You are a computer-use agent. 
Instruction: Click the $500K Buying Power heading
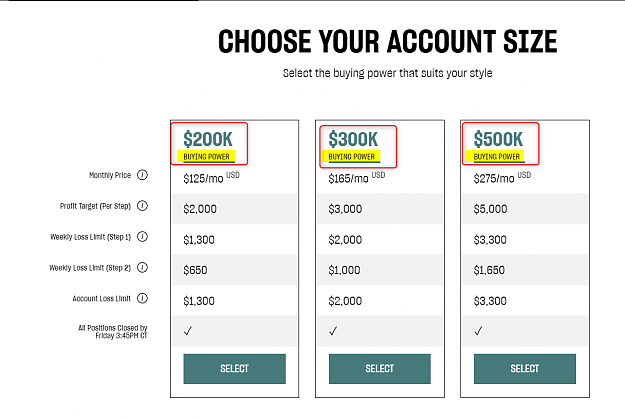click(498, 145)
